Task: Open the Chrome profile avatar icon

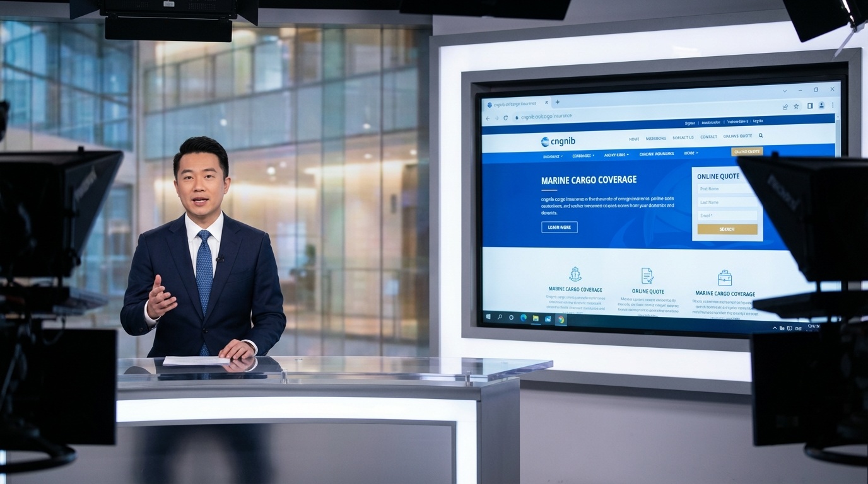Action: click(x=821, y=105)
